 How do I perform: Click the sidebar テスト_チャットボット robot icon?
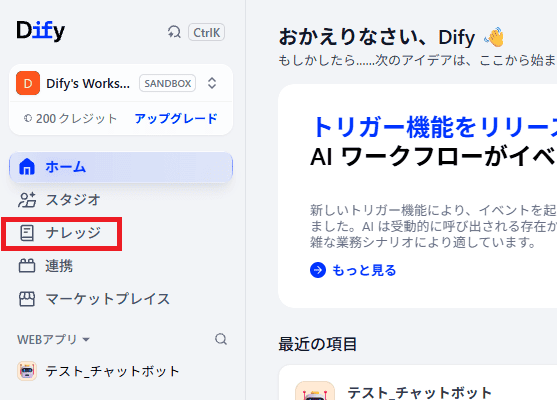pyautogui.click(x=27, y=371)
